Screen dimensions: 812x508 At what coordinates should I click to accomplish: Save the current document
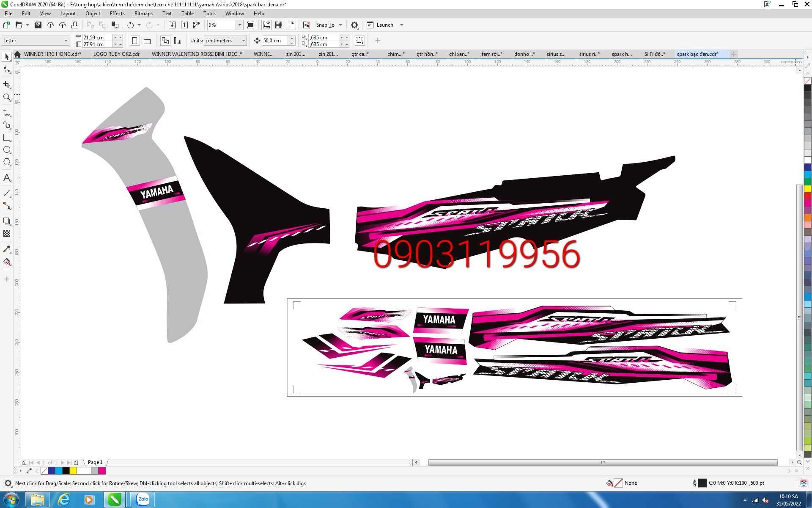(x=38, y=25)
